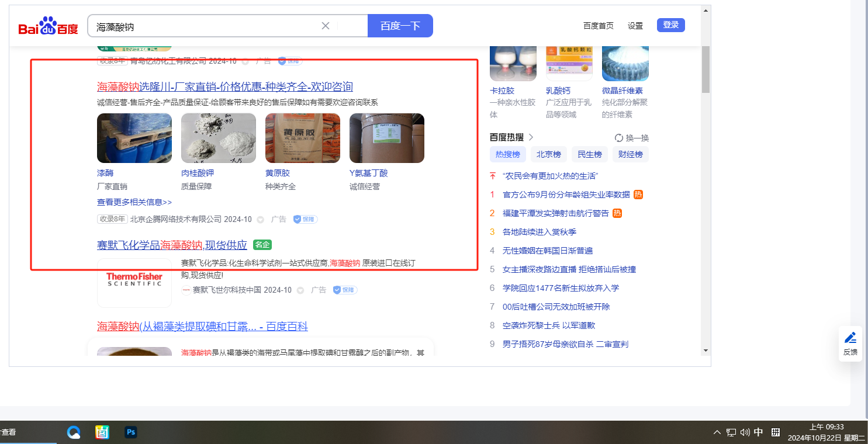Image resolution: width=868 pixels, height=444 pixels.
Task: Open the 卡拉胶 link
Action: pos(502,91)
